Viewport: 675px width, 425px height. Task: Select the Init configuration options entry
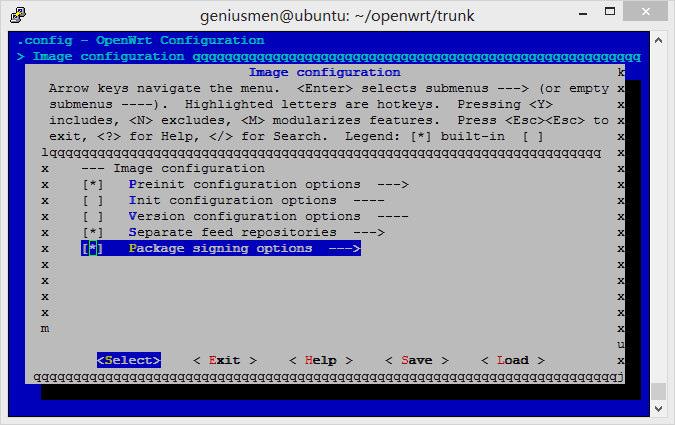click(x=232, y=201)
